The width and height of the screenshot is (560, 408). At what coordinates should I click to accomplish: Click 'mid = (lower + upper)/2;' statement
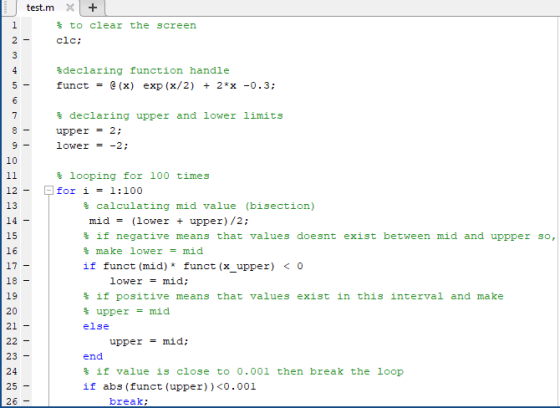[169, 221]
